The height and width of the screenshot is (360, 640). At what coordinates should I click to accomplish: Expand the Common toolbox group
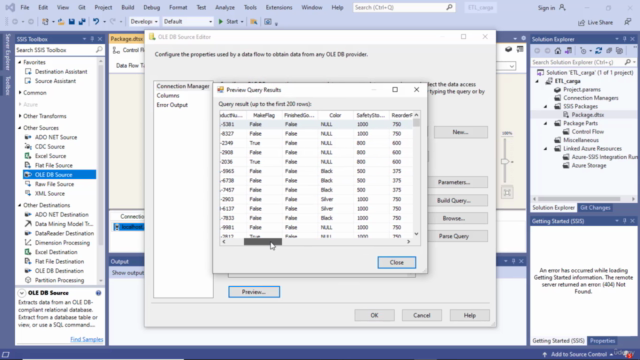pyautogui.click(x=20, y=93)
